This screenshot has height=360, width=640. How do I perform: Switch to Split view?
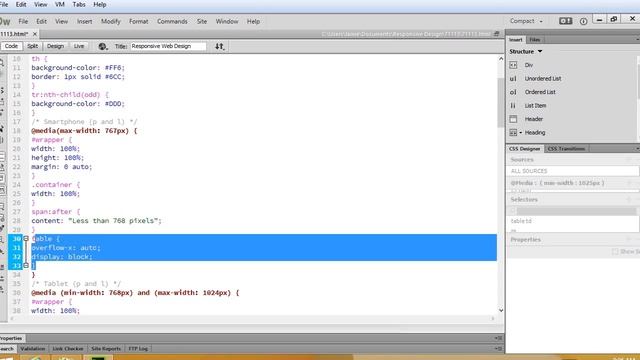click(33, 46)
